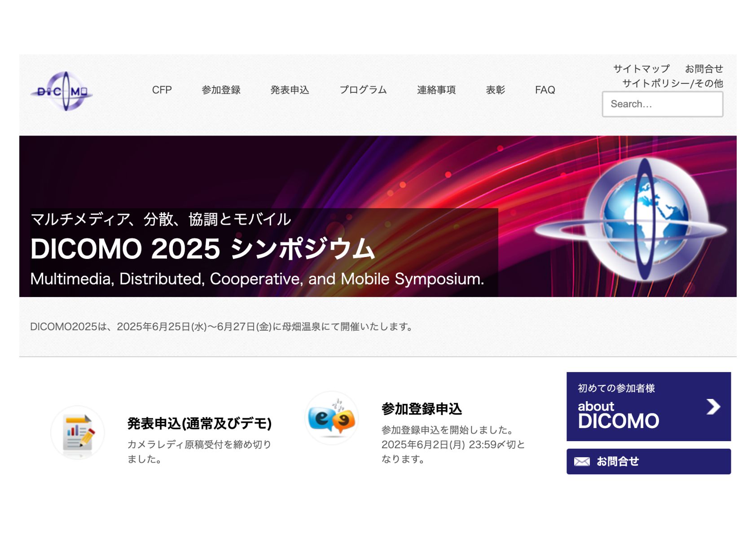Open the FAQ page from navigation

545,90
